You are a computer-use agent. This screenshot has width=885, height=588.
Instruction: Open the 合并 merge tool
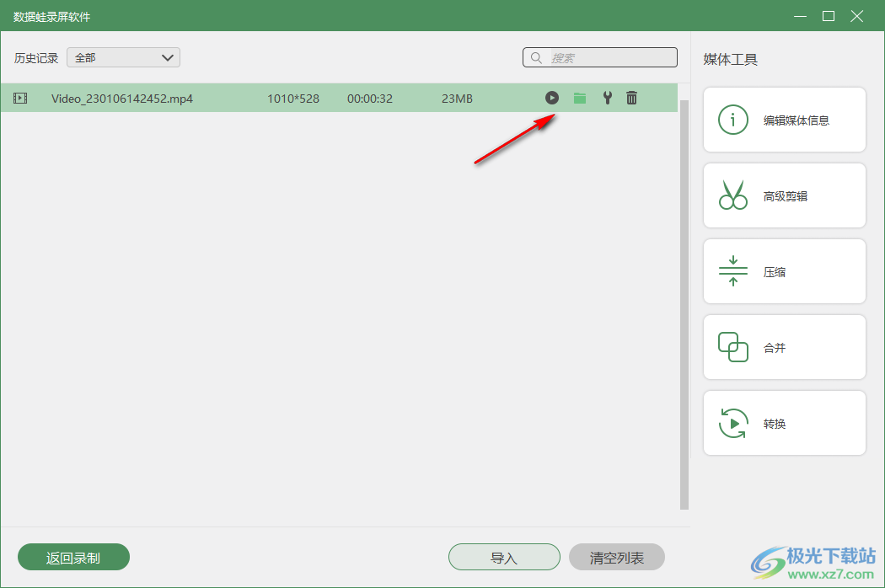point(785,347)
